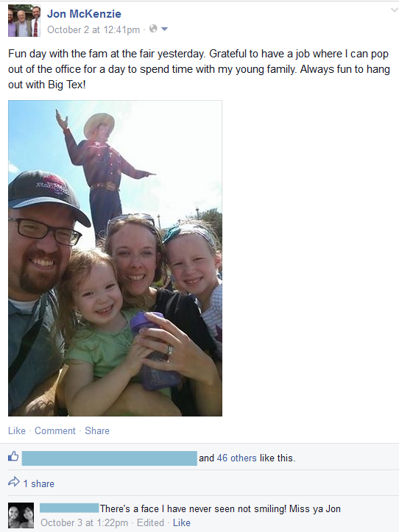Click the share arrow icon
Viewport: 399px width, 532px height.
[14, 482]
